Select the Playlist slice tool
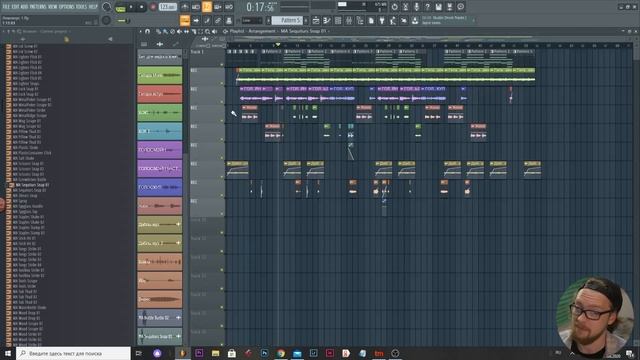This screenshot has width=640, height=360. 193,31
